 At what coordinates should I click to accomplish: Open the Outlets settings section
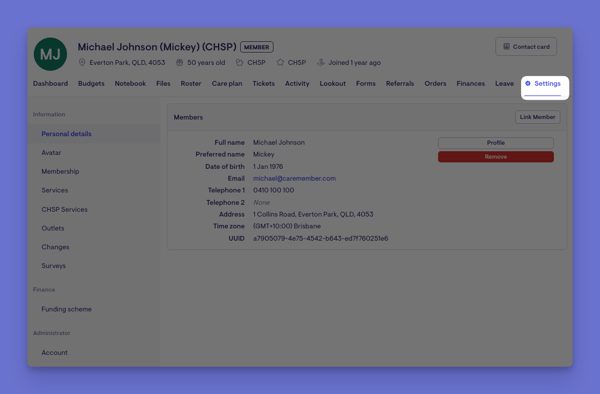coord(53,228)
